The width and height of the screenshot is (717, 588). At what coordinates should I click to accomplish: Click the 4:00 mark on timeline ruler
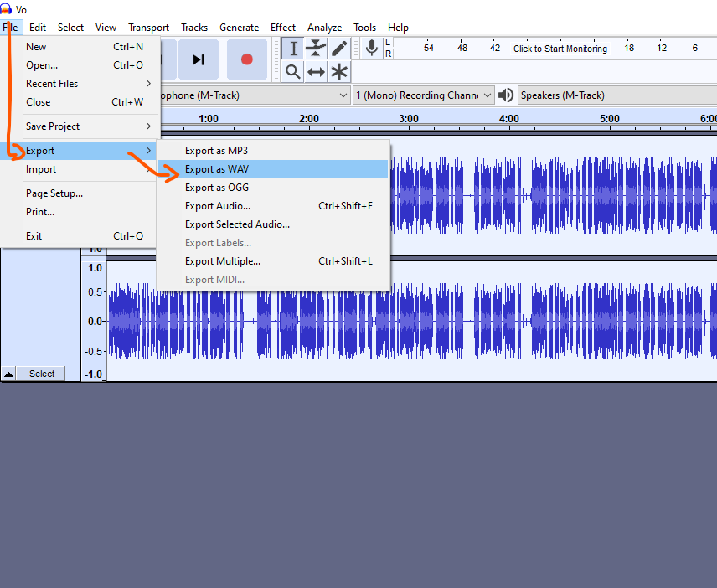click(509, 119)
